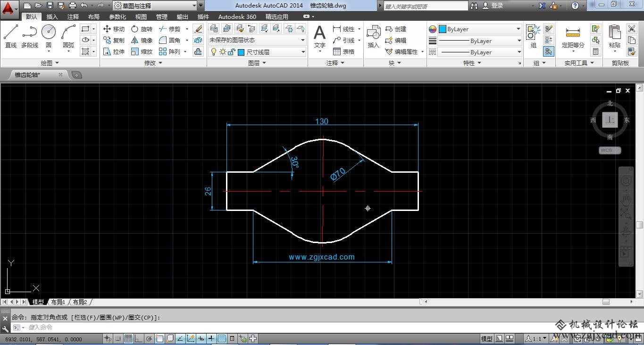This screenshot has height=345, width=644.
Task: Select the 直线 (Line) tool
Action: tap(11, 36)
